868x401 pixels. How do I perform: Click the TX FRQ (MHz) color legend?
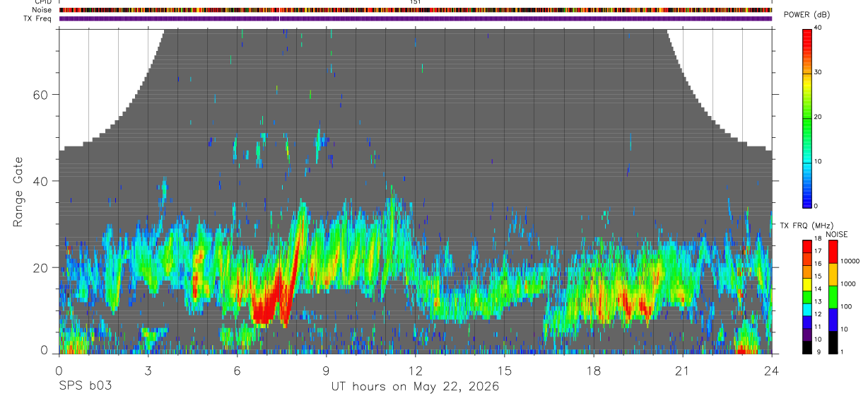(x=807, y=297)
